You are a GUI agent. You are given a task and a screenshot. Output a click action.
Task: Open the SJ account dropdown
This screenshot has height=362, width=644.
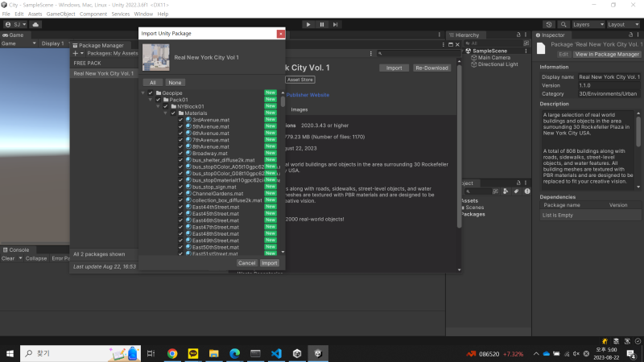coord(15,25)
